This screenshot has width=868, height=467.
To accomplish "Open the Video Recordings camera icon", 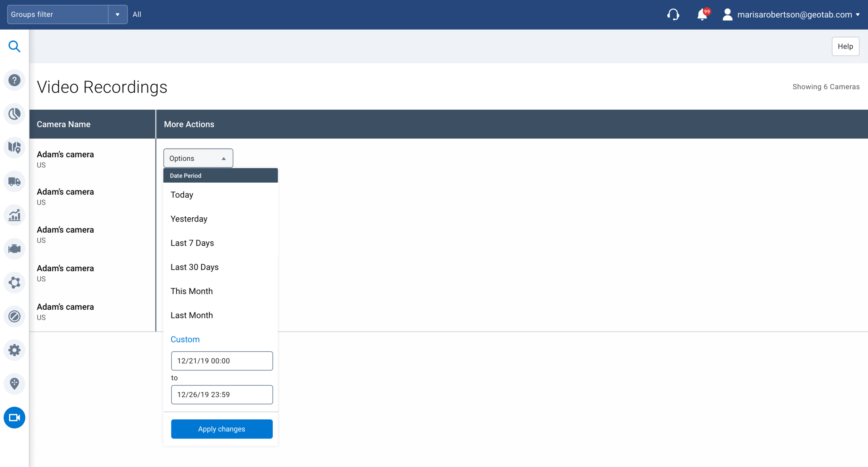I will coord(15,418).
